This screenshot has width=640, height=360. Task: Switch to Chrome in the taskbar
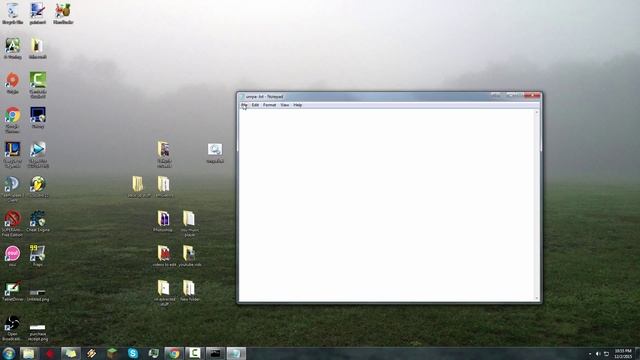tap(174, 353)
